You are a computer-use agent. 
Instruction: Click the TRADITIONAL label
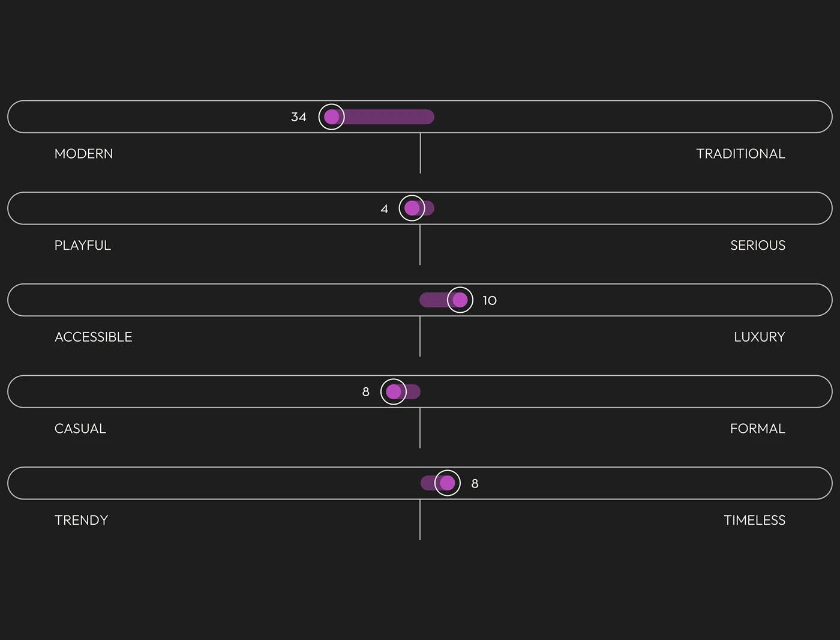coord(740,154)
